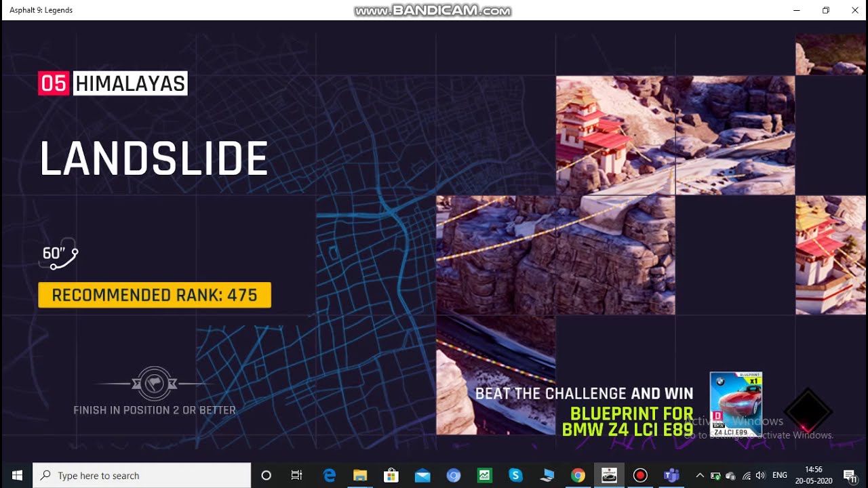
Task: Click the LANDSLIDE race title
Action: pos(154,159)
